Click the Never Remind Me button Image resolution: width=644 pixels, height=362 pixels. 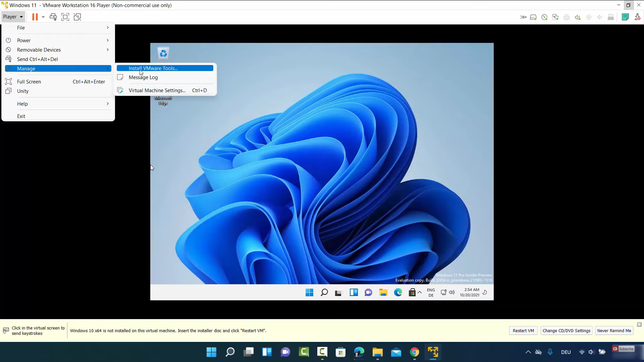pyautogui.click(x=614, y=330)
